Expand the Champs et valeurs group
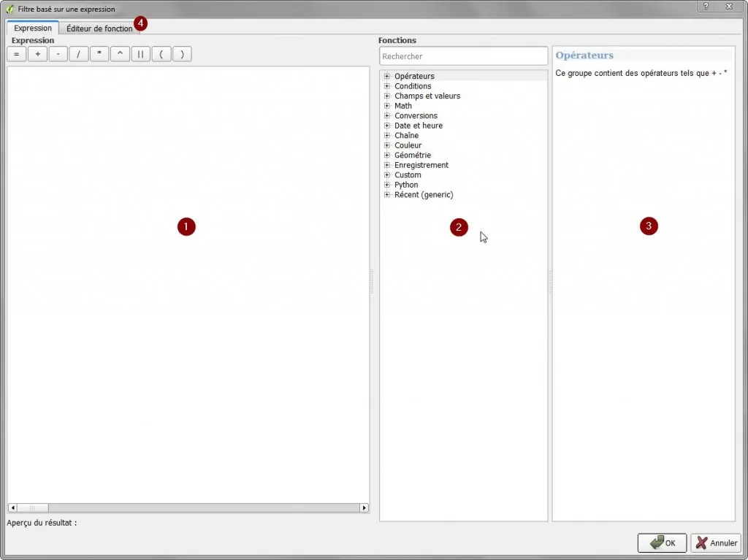 click(x=387, y=96)
